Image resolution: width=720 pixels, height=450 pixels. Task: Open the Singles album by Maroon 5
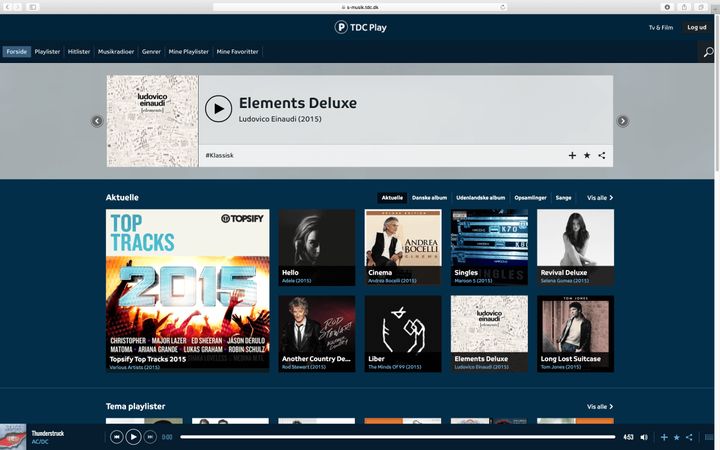pos(489,248)
